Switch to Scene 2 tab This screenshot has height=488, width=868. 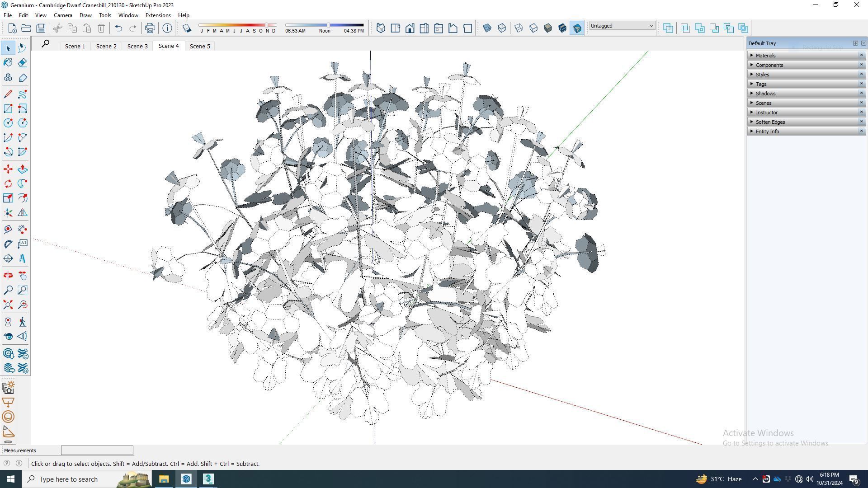coord(106,46)
